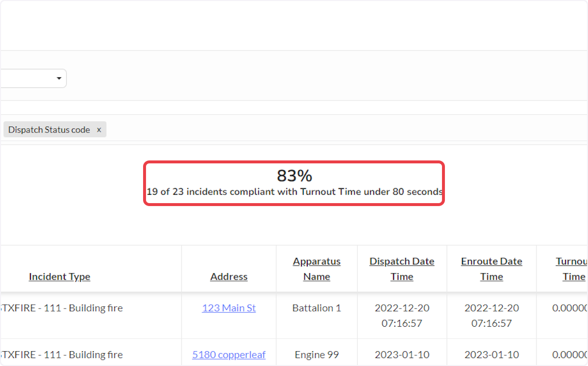Select Engine 99 enroute date 2023-01-10

click(491, 355)
